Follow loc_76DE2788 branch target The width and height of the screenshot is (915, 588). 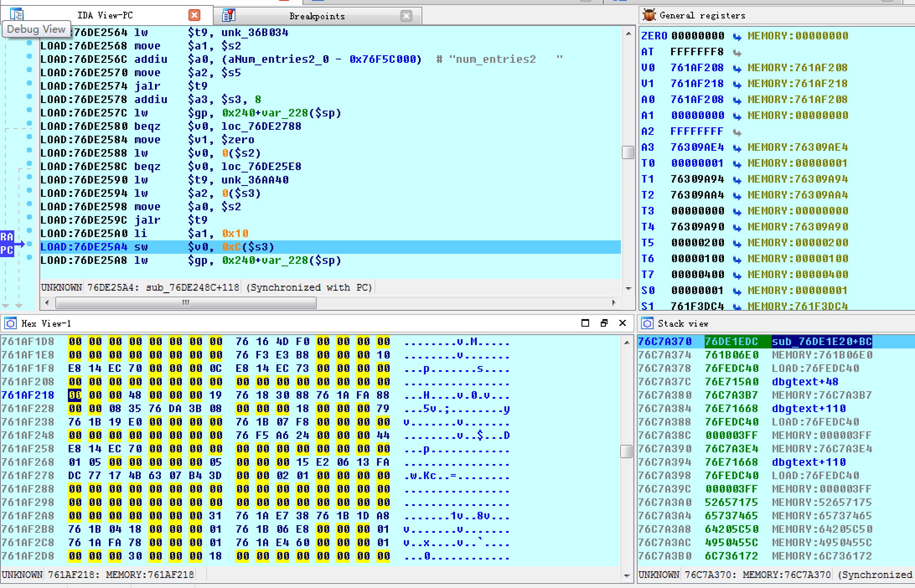(x=261, y=126)
